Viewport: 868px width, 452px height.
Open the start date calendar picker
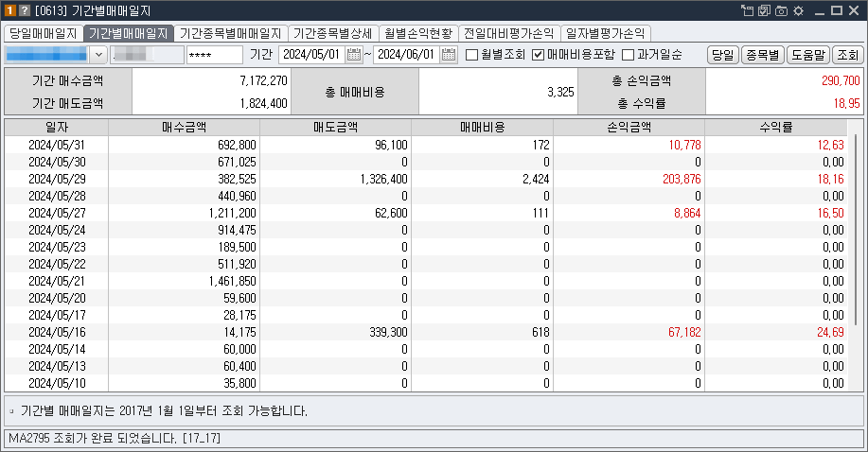tap(354, 55)
